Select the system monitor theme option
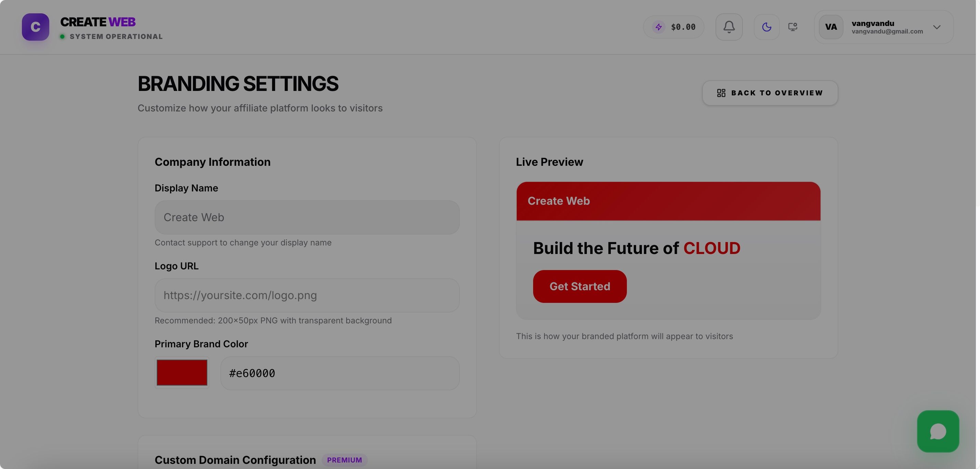980x469 pixels. (x=792, y=27)
